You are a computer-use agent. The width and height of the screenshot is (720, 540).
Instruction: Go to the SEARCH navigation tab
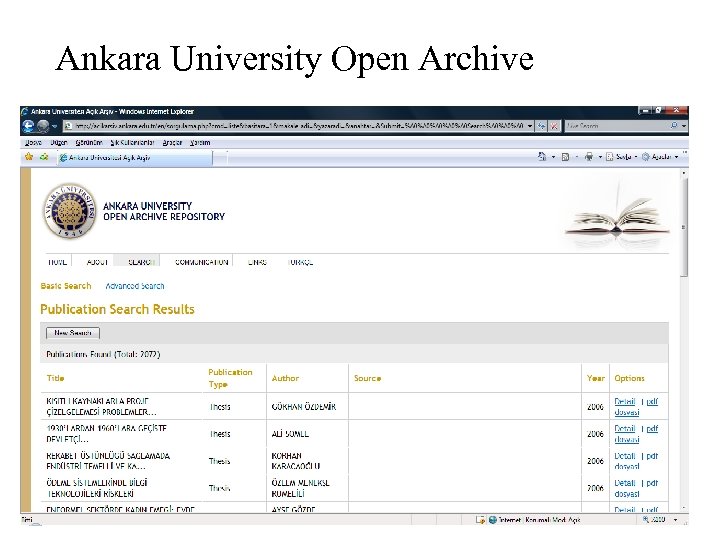(x=140, y=262)
